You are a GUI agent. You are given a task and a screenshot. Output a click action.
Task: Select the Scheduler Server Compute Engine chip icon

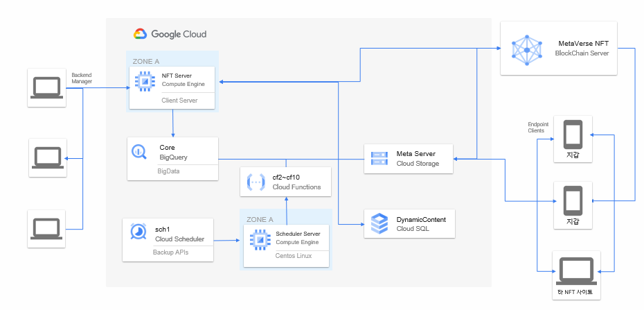(259, 240)
